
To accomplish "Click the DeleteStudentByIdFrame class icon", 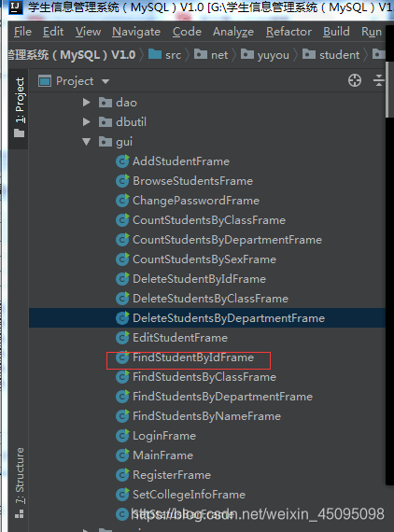I will coord(122,279).
